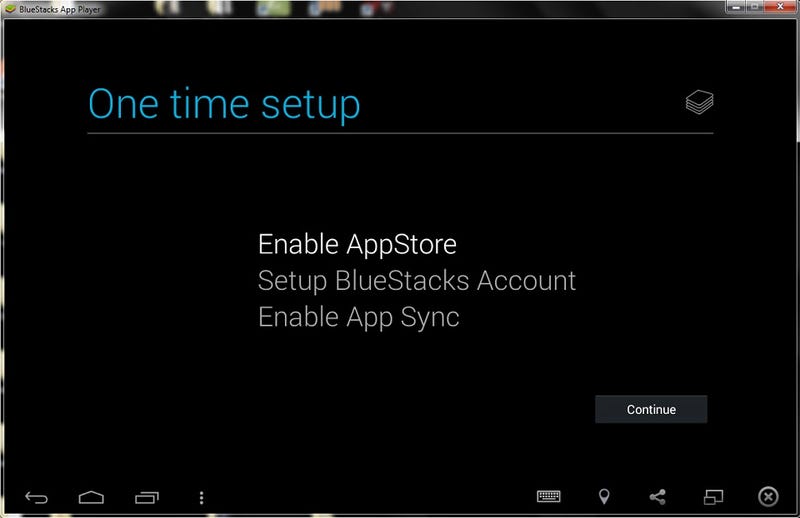The image size is (800, 518).
Task: Click the circled X exit icon
Action: 768,497
